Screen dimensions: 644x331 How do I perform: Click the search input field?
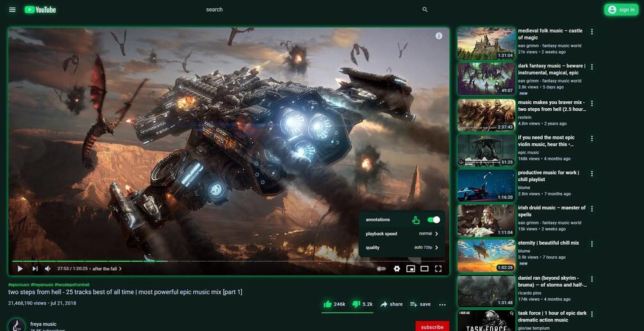click(312, 10)
